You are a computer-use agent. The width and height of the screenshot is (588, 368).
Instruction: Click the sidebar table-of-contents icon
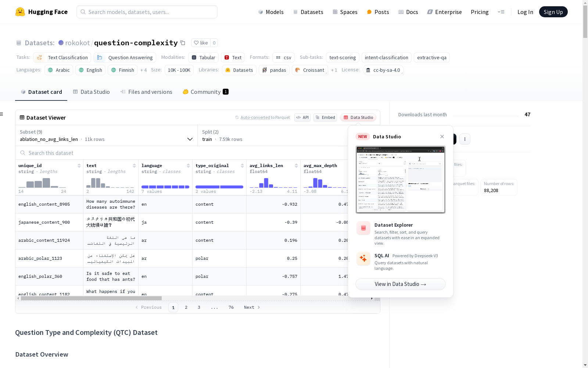2,114
